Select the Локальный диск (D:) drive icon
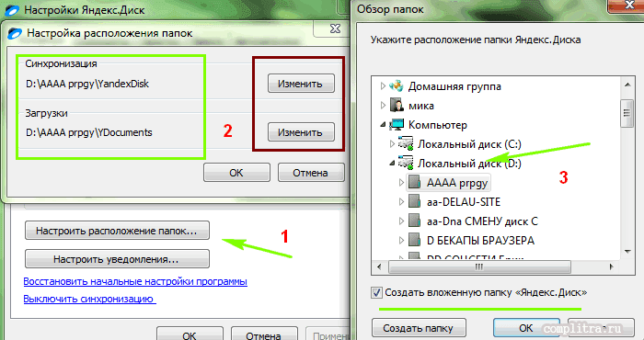The image size is (644, 340). pos(406,164)
